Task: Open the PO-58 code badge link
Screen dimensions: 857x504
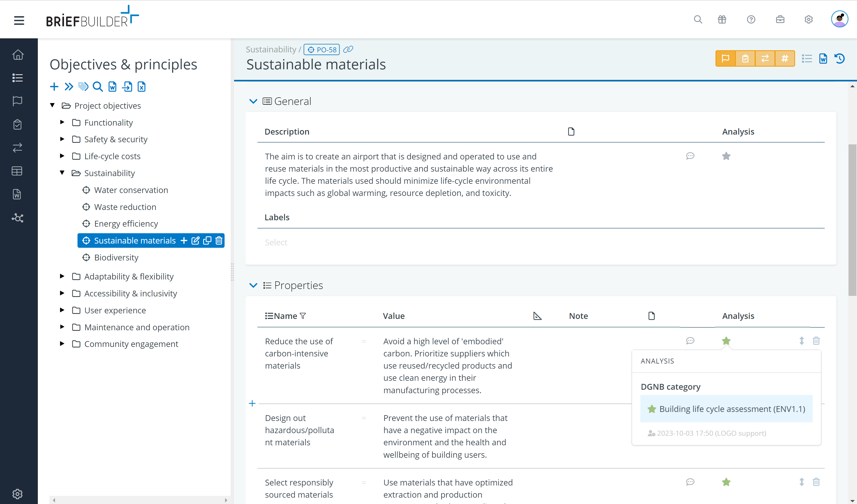Action: [321, 49]
